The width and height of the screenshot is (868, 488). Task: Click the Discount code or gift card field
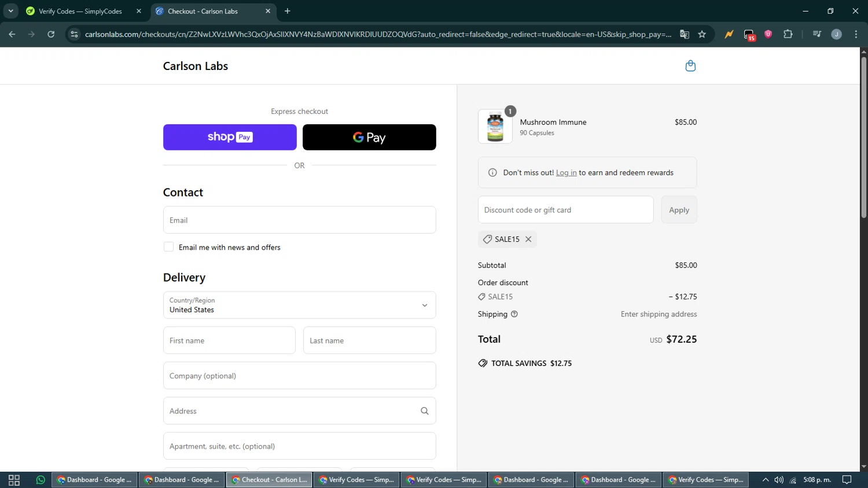[565, 210]
